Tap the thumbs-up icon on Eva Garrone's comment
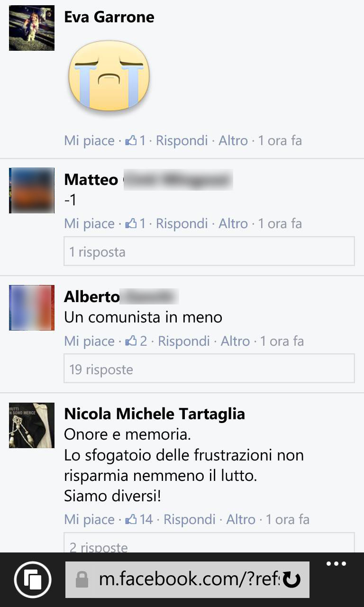The width and height of the screenshot is (364, 607). point(131,141)
